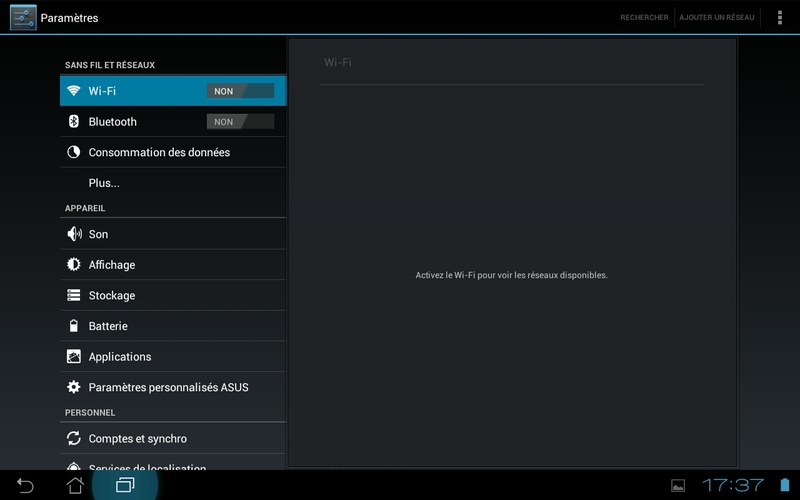Viewport: 800px width, 500px height.
Task: Tap the 'Activez le Wi-Fi' message
Action: (511, 275)
